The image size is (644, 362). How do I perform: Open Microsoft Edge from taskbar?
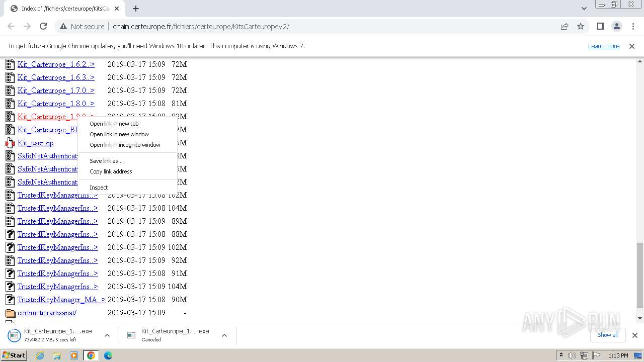[108, 355]
